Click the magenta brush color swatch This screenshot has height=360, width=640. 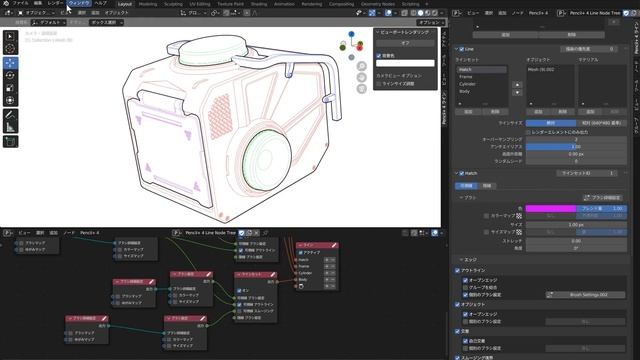click(551, 209)
